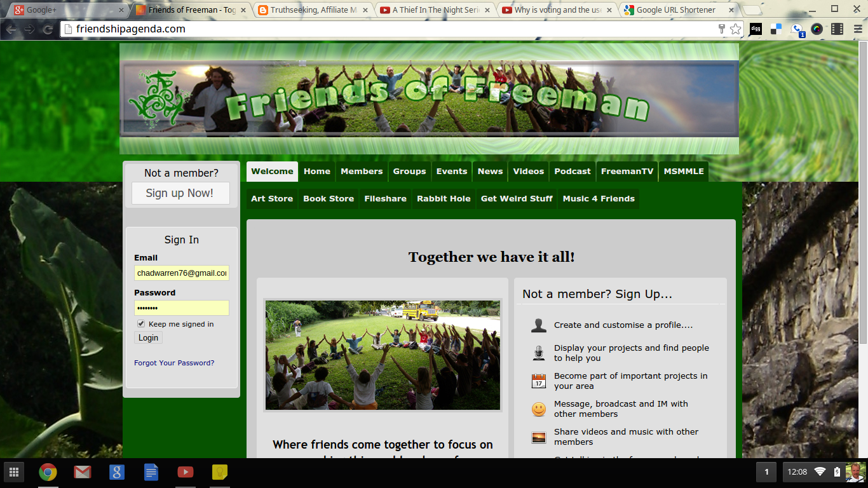
Task: Switch to the Truthseeking, Affiliate browser tab
Action: [311, 10]
